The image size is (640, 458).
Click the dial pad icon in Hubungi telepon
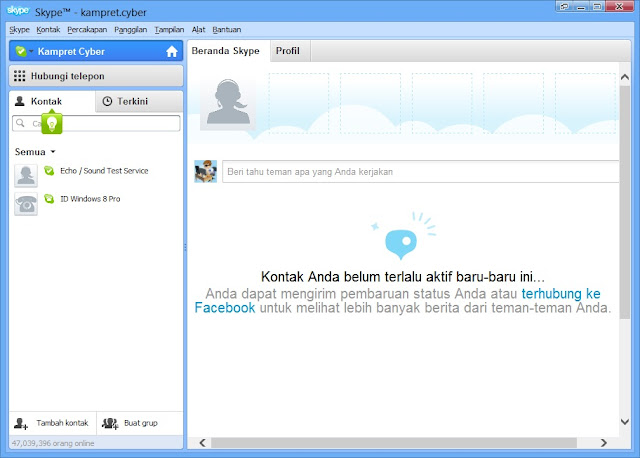pyautogui.click(x=20, y=76)
